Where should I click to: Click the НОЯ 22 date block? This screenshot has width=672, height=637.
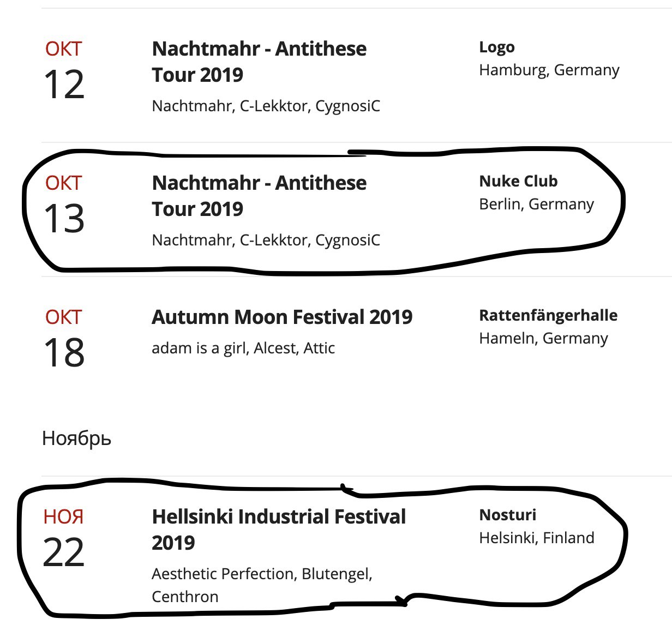64,539
